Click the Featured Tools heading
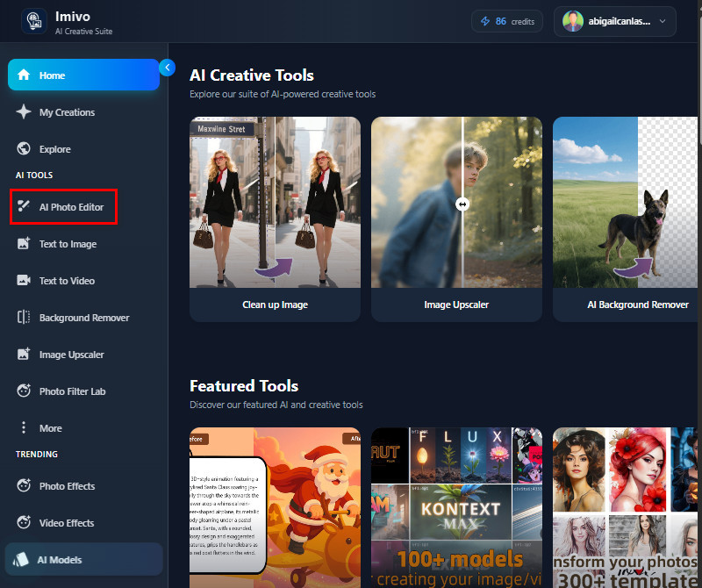The height and width of the screenshot is (588, 702). click(x=244, y=385)
